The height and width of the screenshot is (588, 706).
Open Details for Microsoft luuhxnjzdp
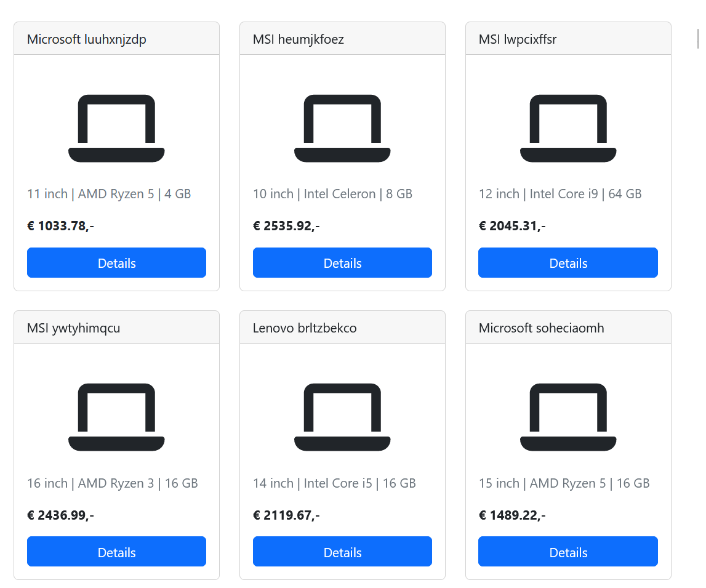point(116,263)
